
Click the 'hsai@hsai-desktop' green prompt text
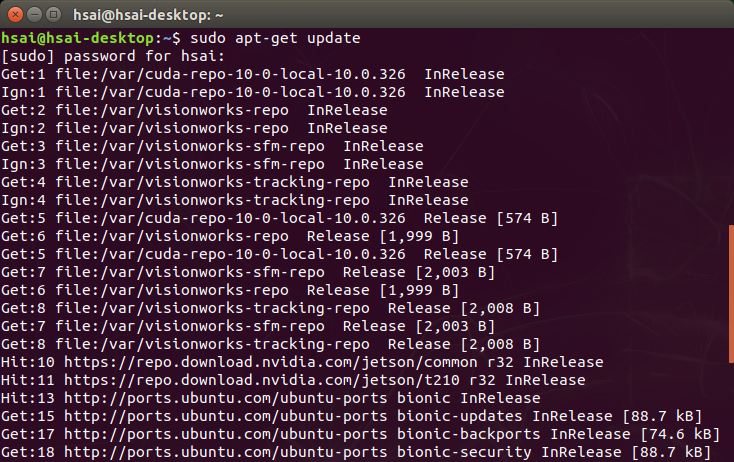[x=78, y=38]
